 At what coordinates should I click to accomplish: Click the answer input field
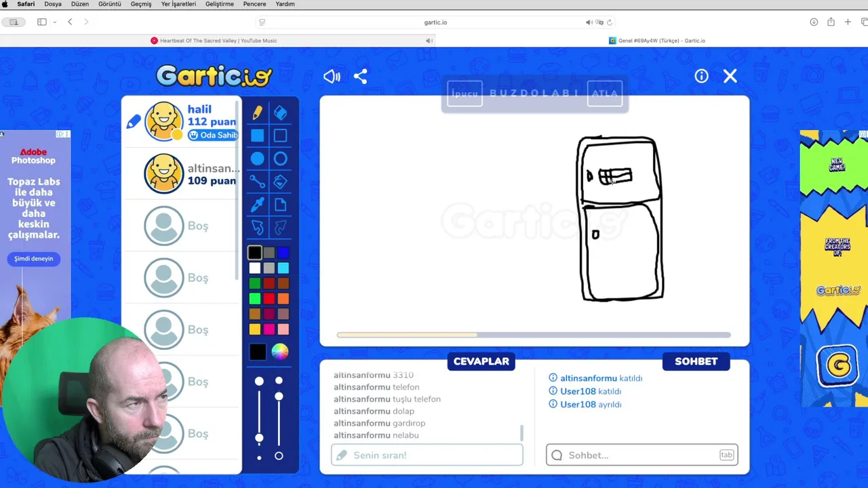427,455
